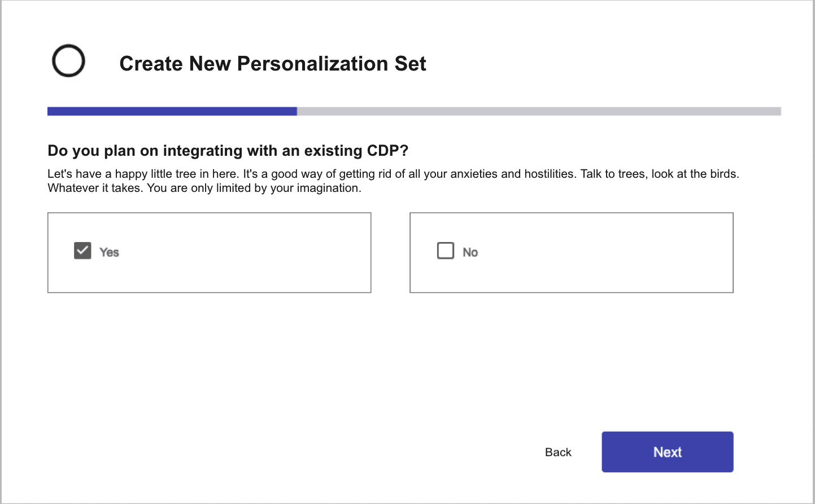Click the happy little tree description paragraph
The width and height of the screenshot is (815, 504).
click(393, 181)
